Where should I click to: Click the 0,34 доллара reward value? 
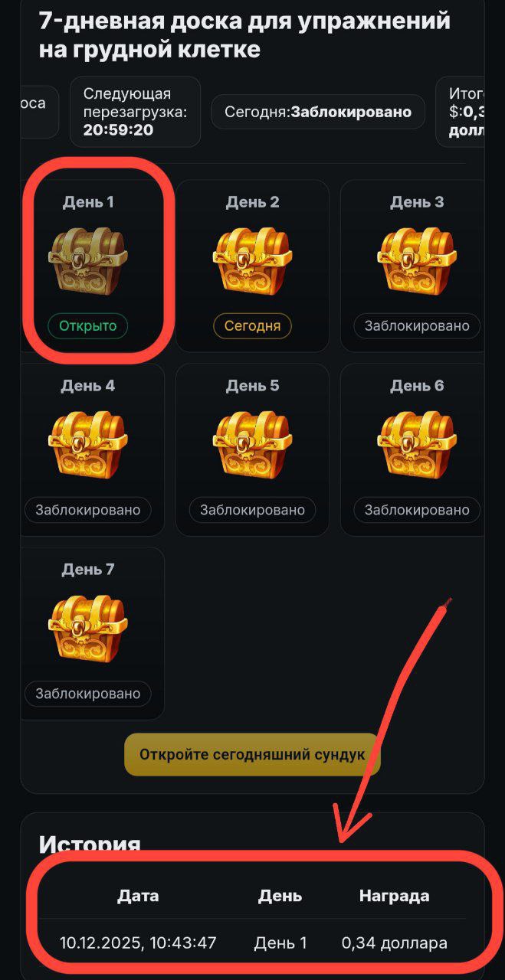[395, 943]
